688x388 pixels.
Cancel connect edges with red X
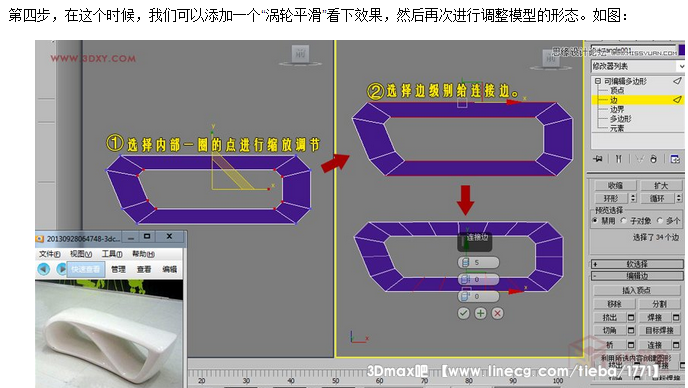(497, 313)
